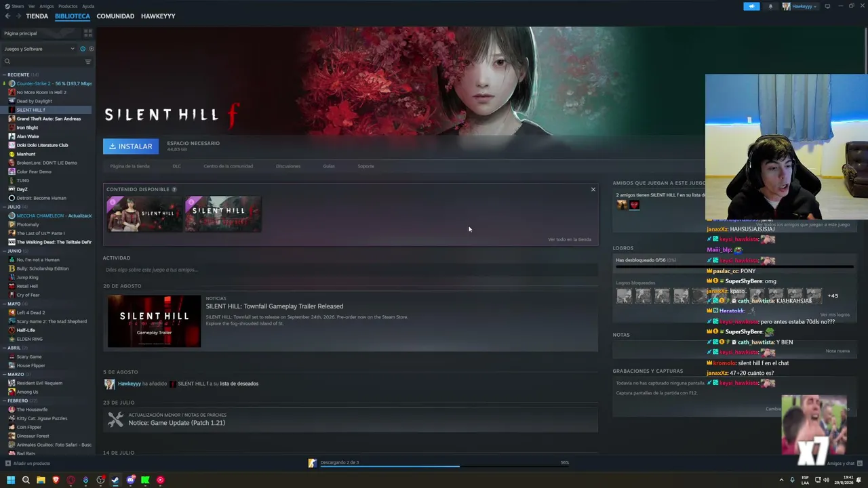The width and height of the screenshot is (868, 488).
Task: Open the DLC link
Action: 176,166
